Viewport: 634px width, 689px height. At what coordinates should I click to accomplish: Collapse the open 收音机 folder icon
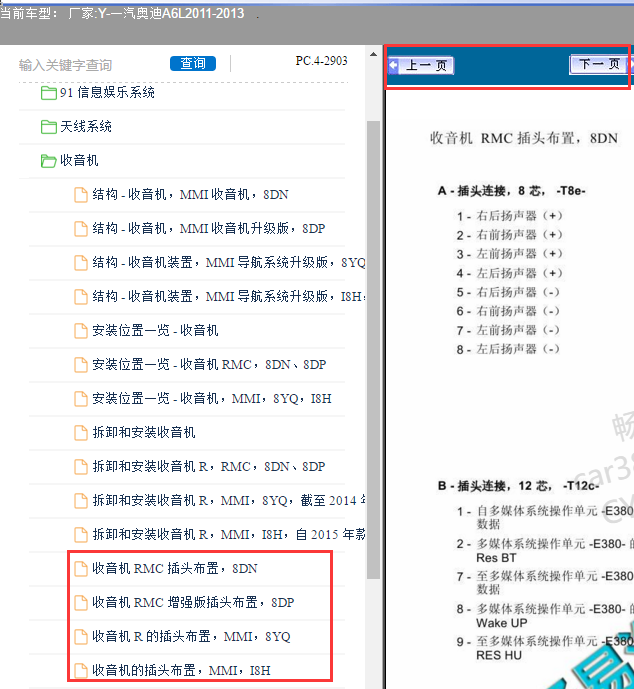(x=48, y=161)
